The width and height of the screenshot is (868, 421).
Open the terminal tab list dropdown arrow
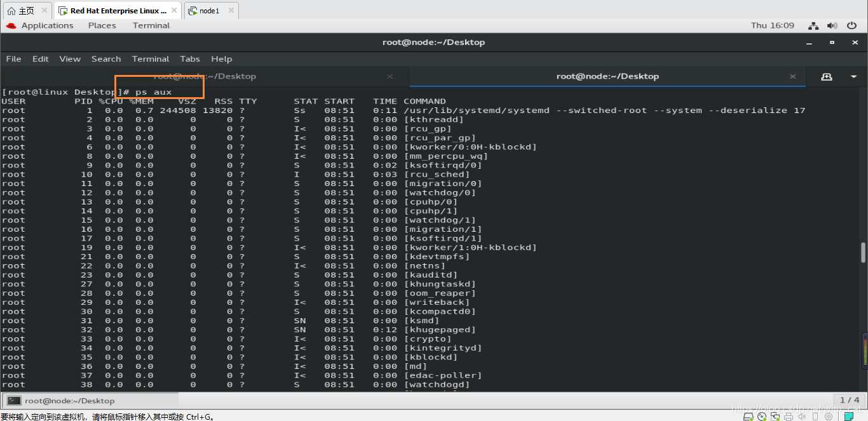tap(853, 76)
